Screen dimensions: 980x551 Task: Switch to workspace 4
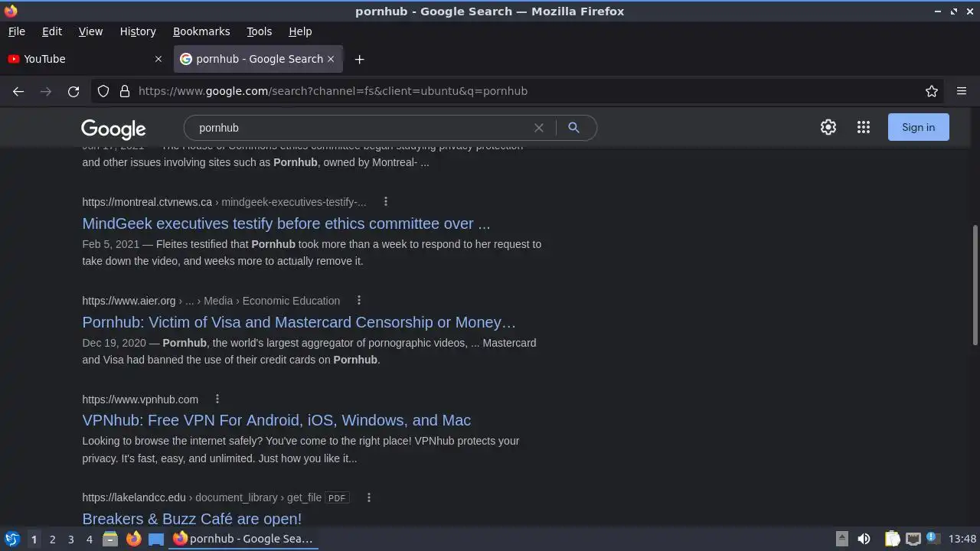tap(89, 539)
